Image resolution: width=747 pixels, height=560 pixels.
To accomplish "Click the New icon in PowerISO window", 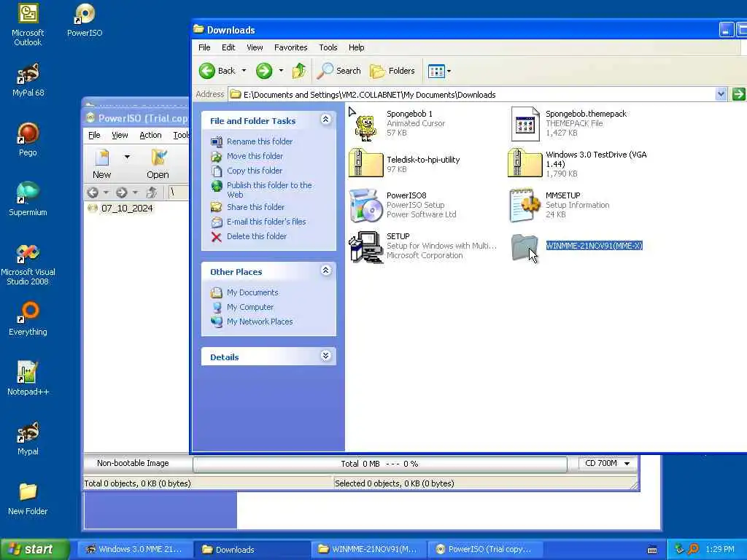I will tap(102, 163).
